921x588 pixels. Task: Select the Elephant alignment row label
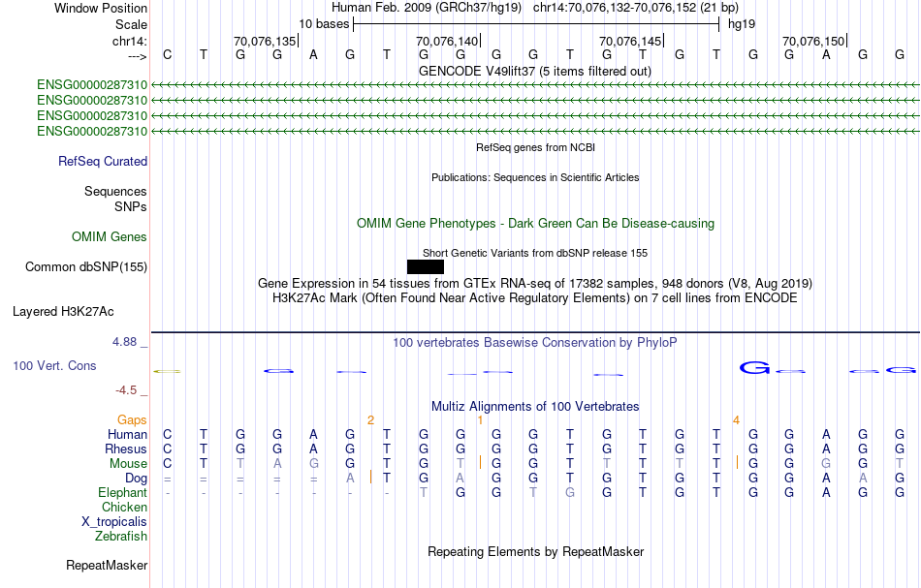pyautogui.click(x=123, y=492)
